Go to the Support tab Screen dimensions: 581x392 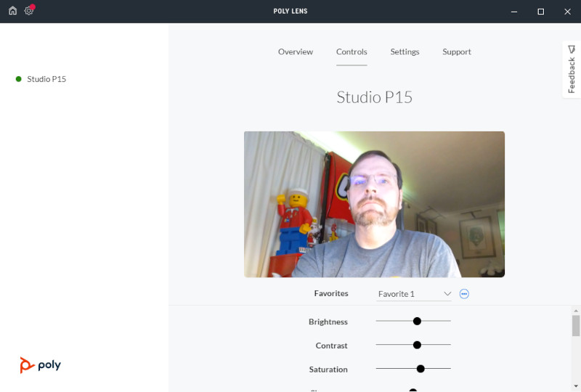tap(457, 52)
